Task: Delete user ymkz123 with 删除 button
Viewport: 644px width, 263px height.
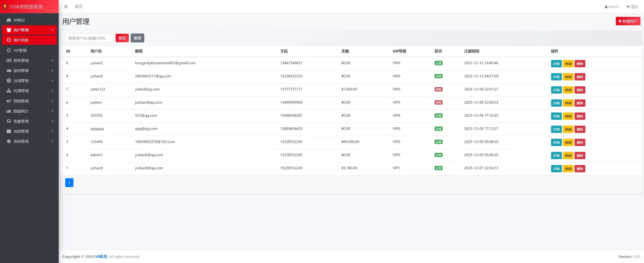Action: (x=580, y=90)
